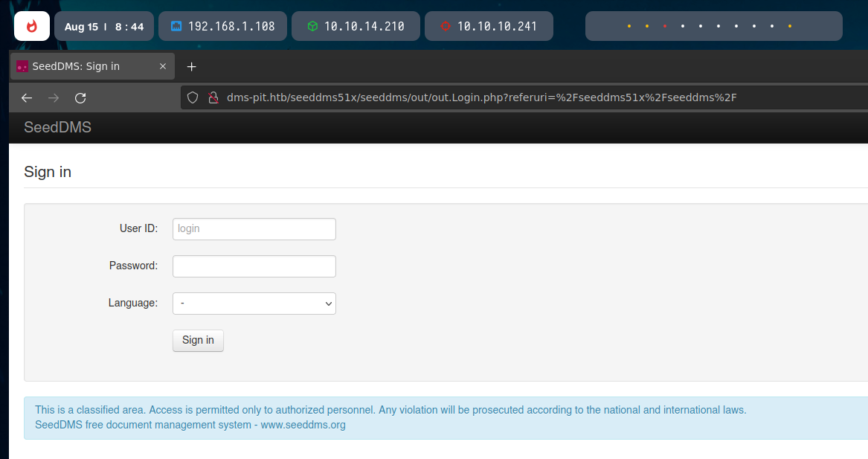
Task: Switch to the SeedDMS: Sign in tab
Action: coord(82,66)
